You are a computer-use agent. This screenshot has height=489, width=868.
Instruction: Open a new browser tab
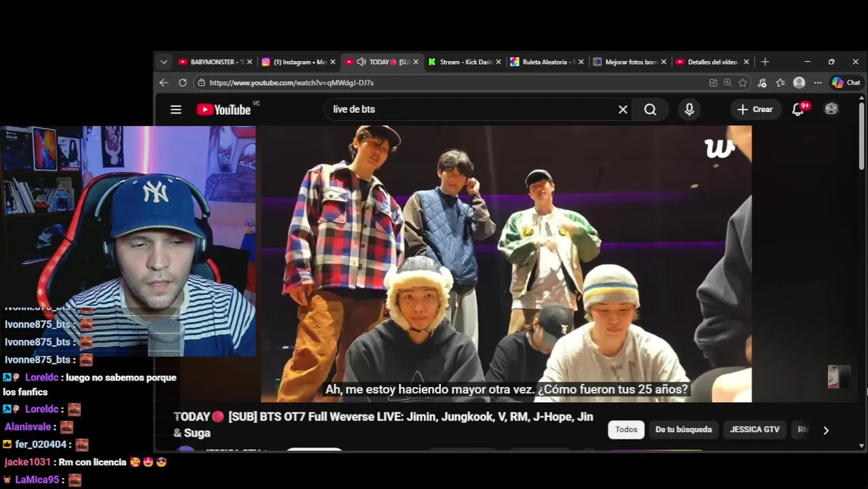point(765,62)
